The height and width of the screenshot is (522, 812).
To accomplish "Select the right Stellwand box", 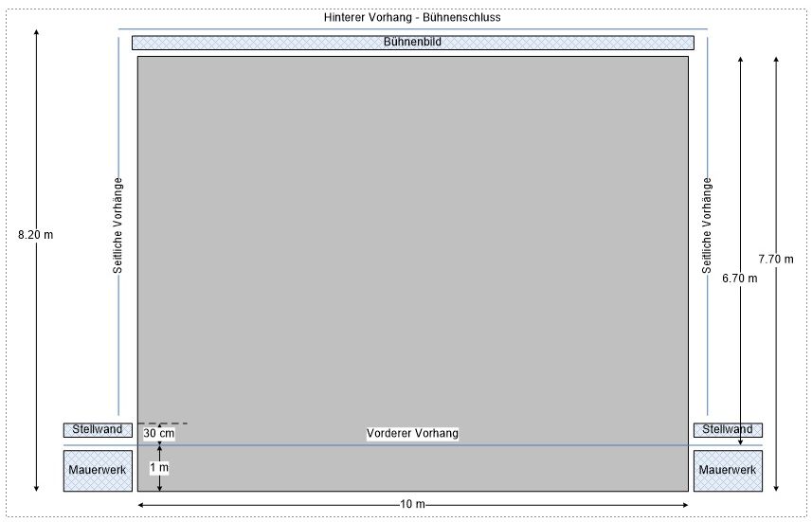I will click(x=728, y=430).
